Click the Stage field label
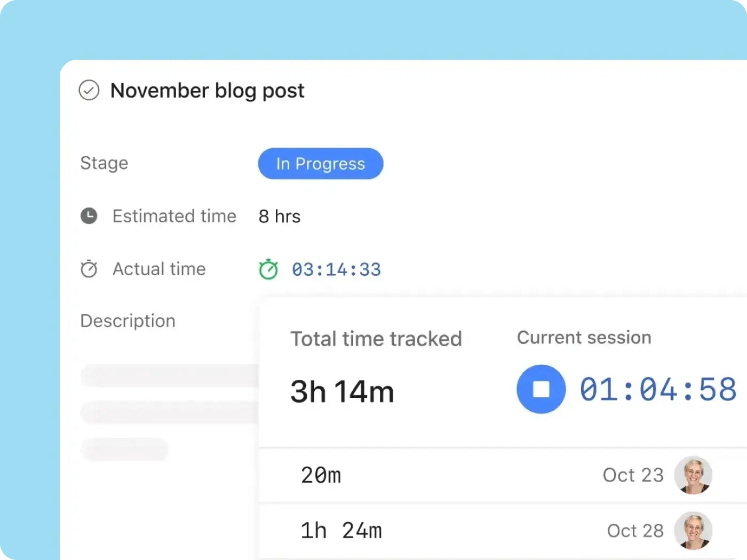747x560 pixels. [104, 163]
